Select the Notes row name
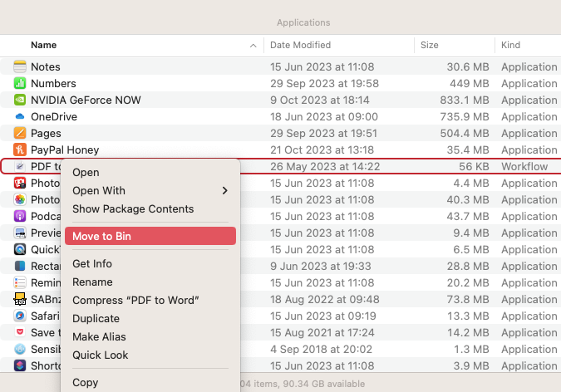The width and height of the screenshot is (561, 392). tap(46, 67)
